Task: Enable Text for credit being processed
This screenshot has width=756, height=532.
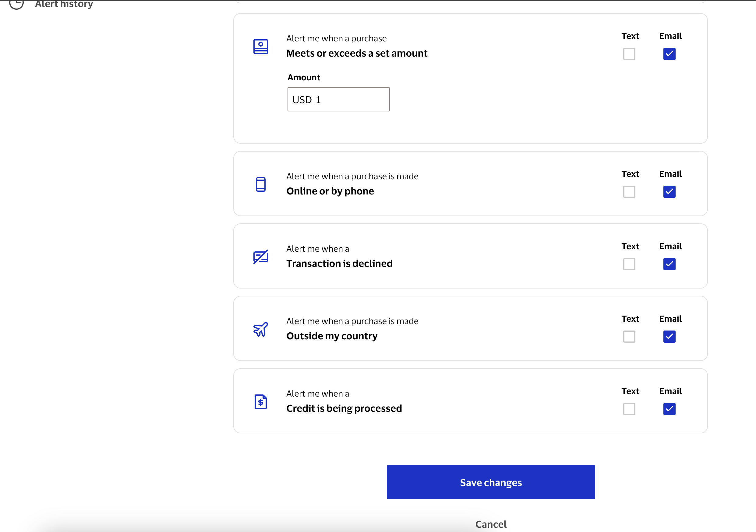Action: click(x=629, y=409)
